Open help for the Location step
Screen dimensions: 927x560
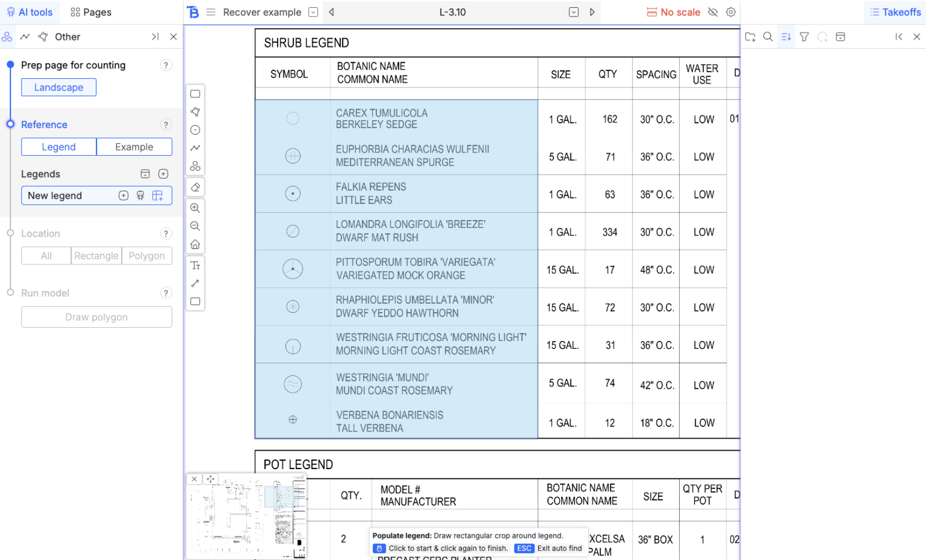(166, 233)
